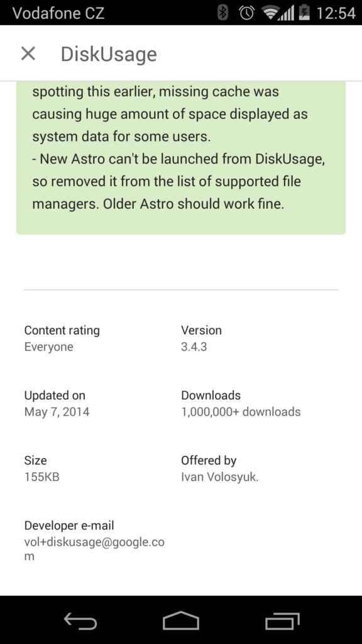Tap the Offered by Ivan Volosyuk entry
The height and width of the screenshot is (644, 362).
(219, 469)
